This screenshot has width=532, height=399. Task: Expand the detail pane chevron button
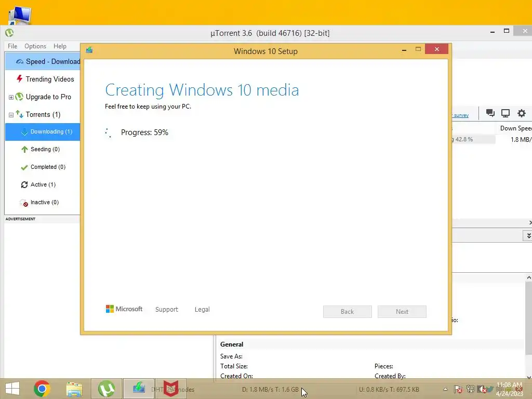click(528, 235)
